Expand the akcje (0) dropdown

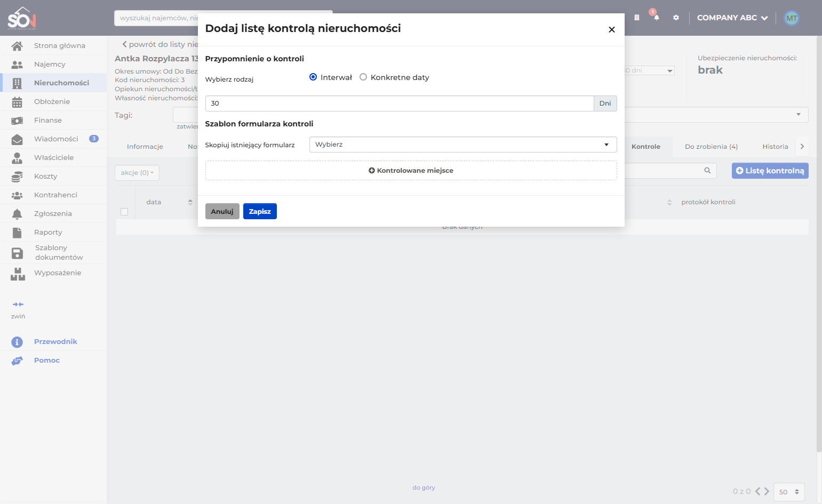137,173
